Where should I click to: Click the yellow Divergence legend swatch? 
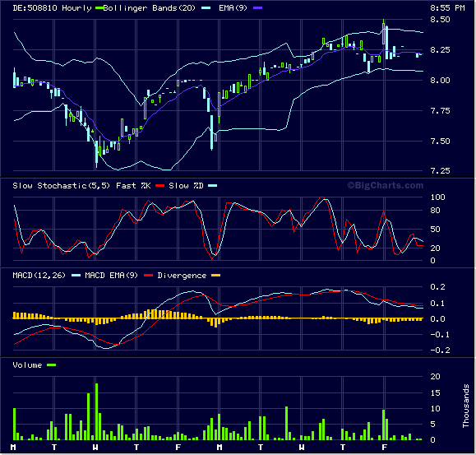coord(216,276)
